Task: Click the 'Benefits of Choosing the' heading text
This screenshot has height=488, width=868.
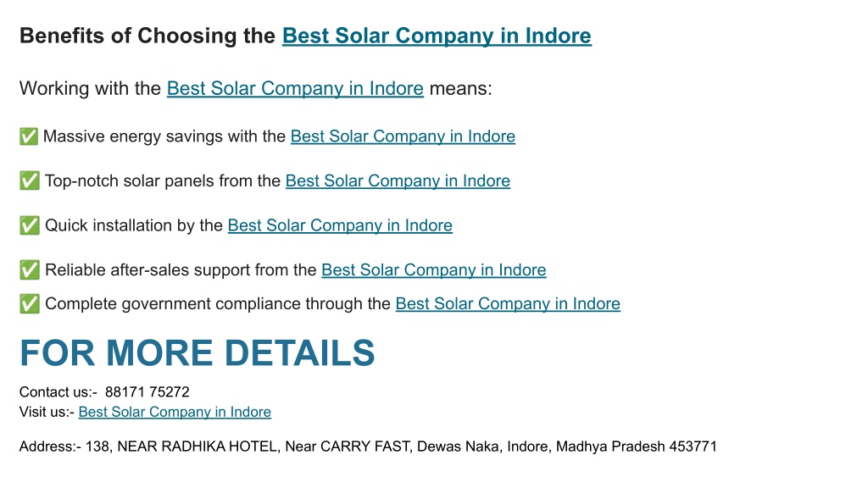Action: click(147, 36)
